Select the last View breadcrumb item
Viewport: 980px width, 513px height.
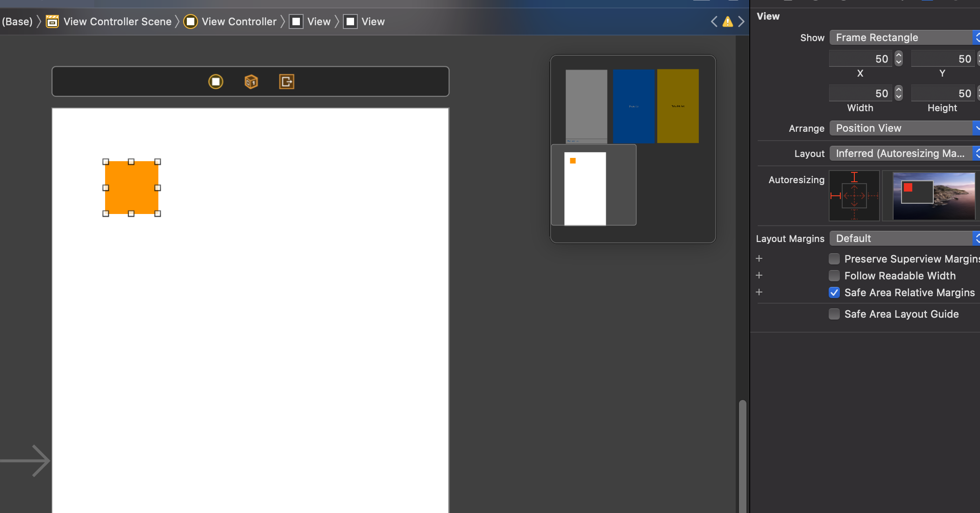pos(372,21)
